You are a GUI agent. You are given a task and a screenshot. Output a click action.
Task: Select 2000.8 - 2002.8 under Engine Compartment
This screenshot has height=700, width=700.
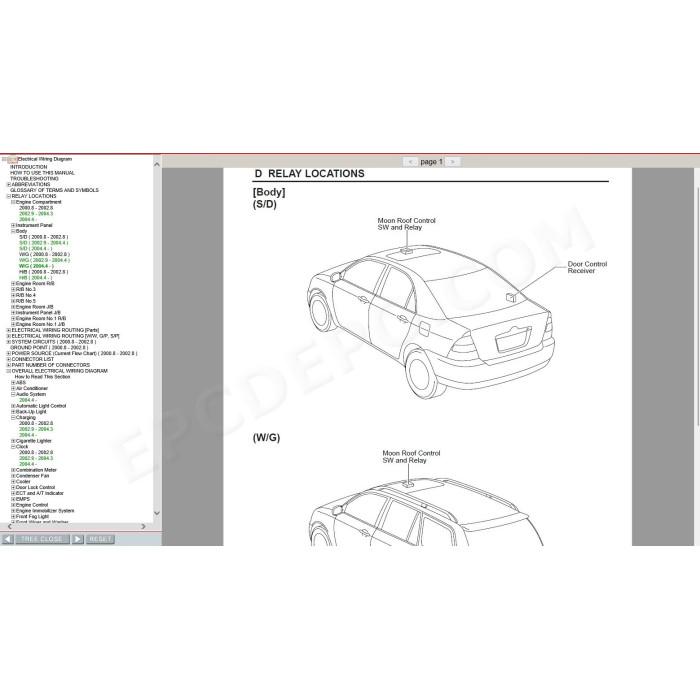pos(36,208)
